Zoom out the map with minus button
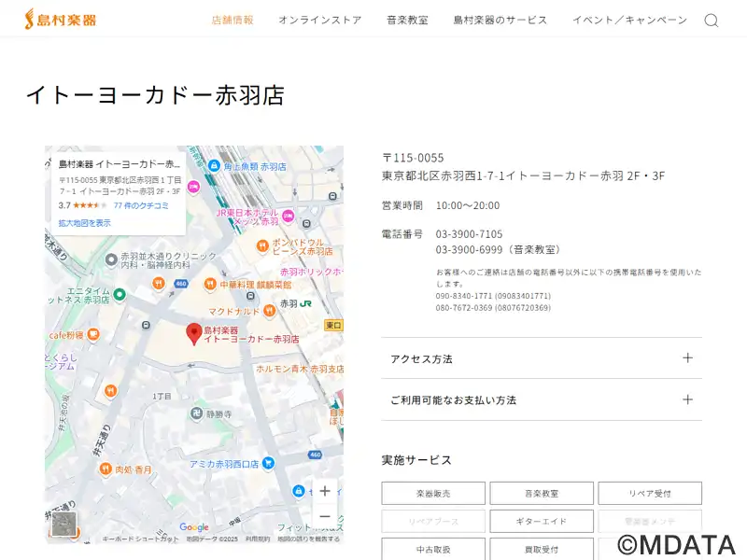 (325, 516)
